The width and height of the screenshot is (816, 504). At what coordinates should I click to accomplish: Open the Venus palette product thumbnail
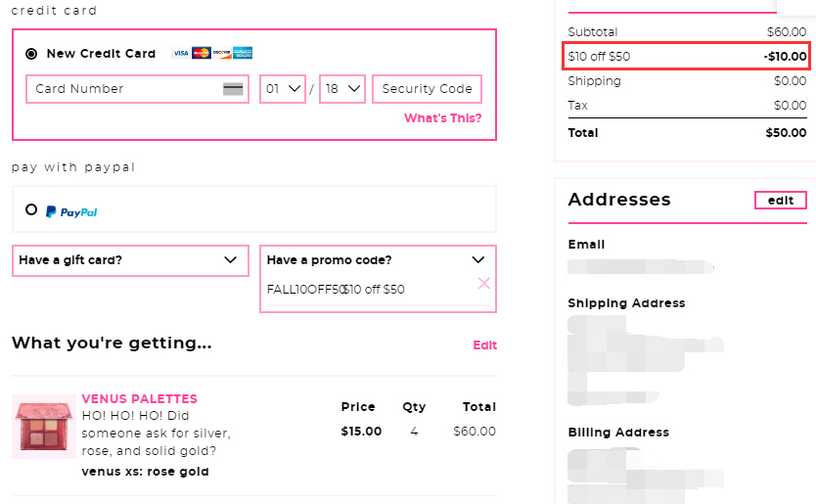[x=44, y=427]
